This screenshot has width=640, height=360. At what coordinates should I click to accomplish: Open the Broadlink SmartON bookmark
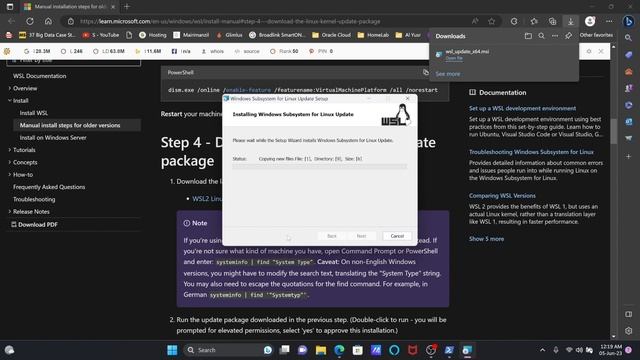point(277,35)
